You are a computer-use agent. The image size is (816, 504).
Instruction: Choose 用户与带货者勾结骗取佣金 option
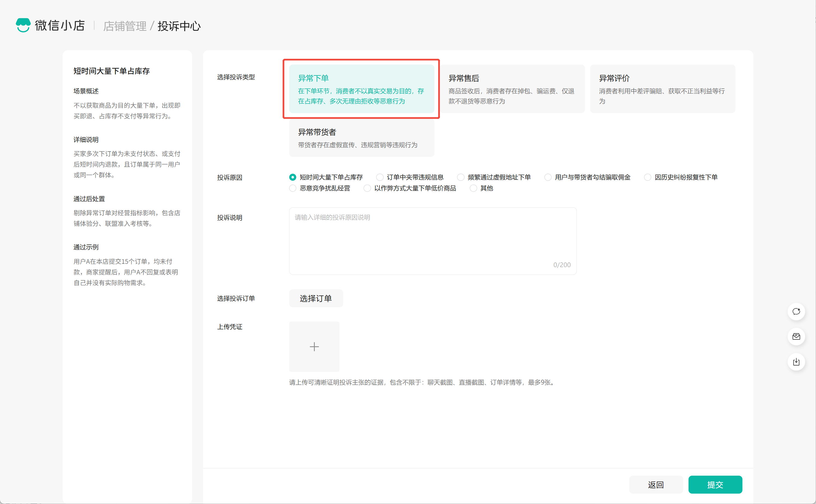point(548,177)
